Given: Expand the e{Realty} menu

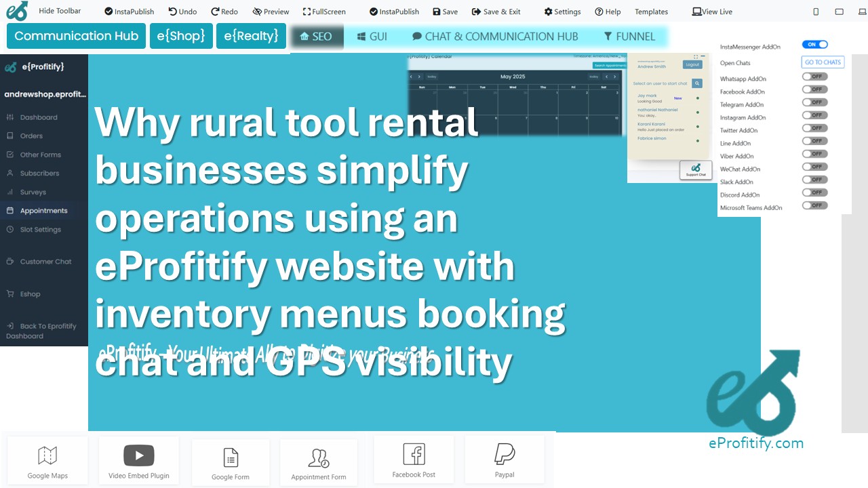Looking at the screenshot, I should click(x=251, y=36).
